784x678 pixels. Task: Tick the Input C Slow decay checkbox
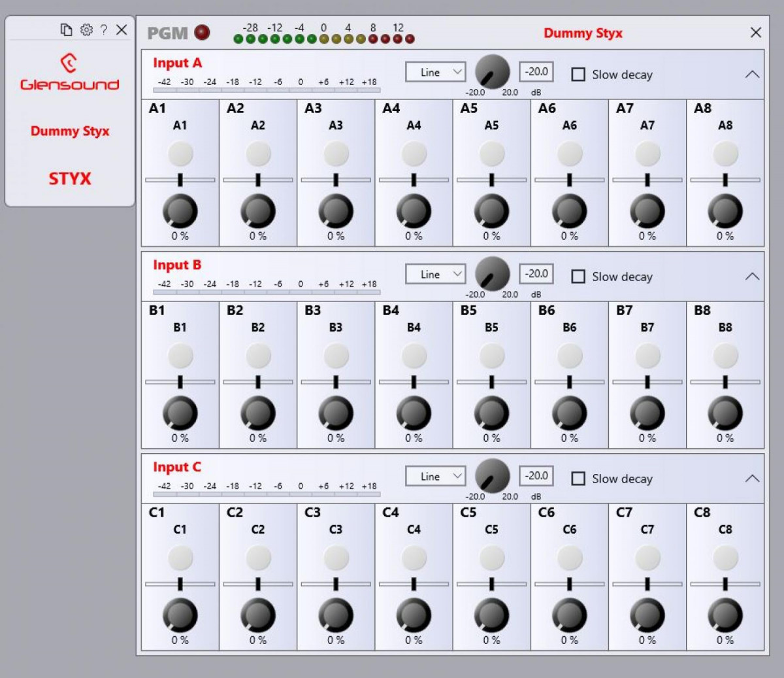578,479
